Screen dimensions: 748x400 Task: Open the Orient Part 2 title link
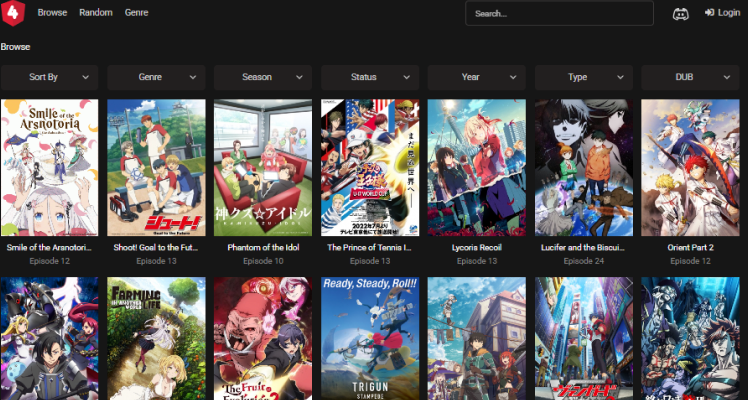coord(690,247)
